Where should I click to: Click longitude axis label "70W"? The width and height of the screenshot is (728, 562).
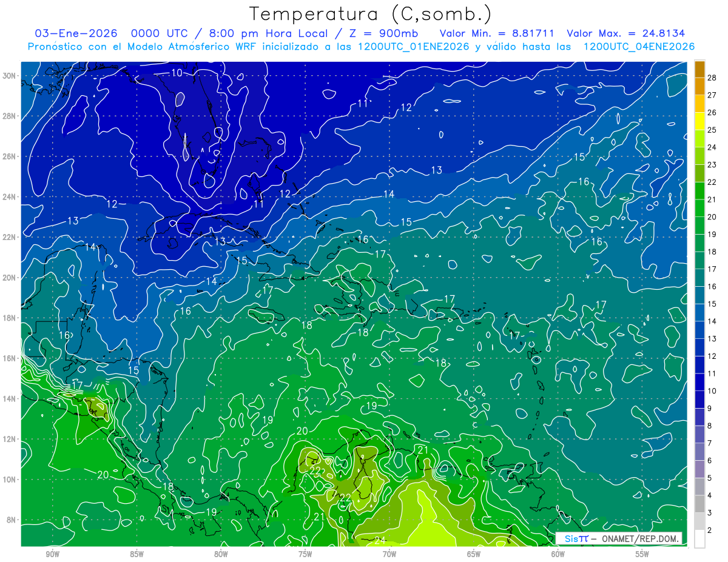point(389,555)
